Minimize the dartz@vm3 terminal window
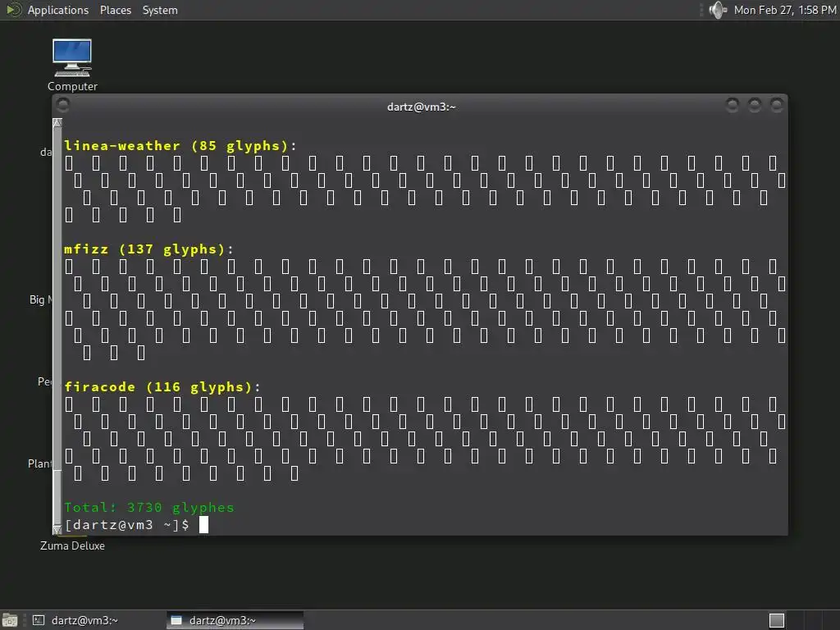Image resolution: width=840 pixels, height=630 pixels. pyautogui.click(x=732, y=105)
